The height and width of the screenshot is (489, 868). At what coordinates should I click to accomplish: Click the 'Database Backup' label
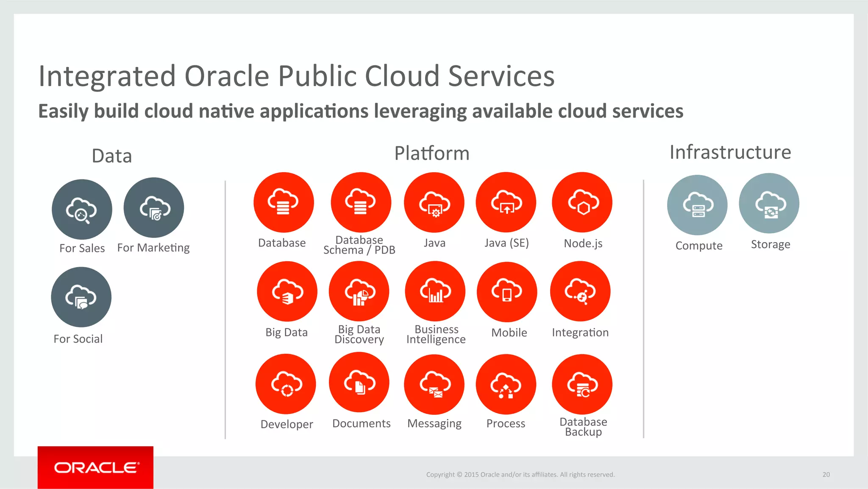(584, 427)
